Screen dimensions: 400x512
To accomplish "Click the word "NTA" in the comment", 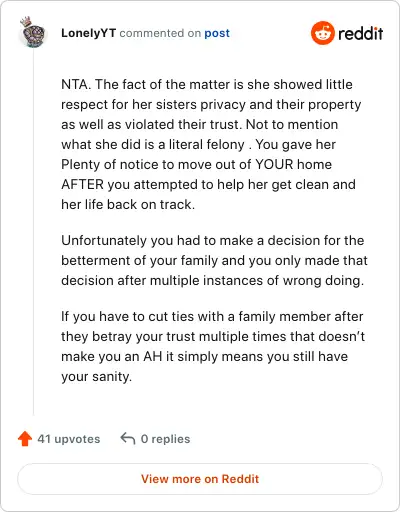I will [75, 84].
